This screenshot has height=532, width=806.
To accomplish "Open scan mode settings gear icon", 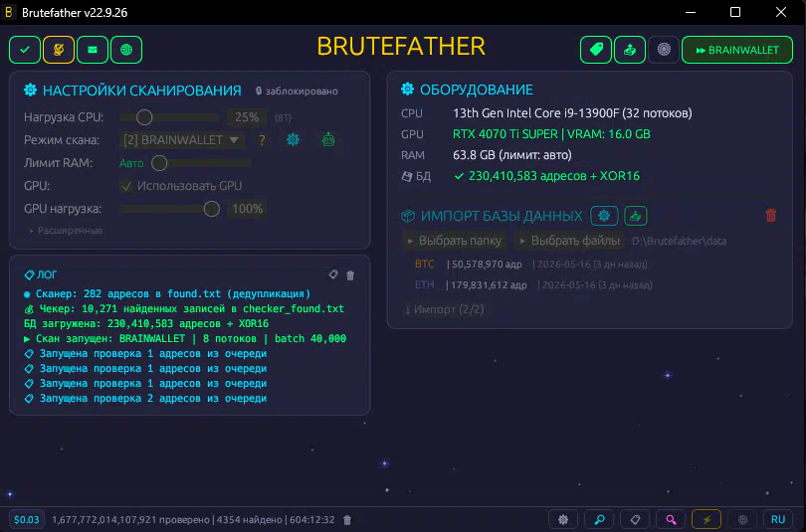I will [293, 139].
